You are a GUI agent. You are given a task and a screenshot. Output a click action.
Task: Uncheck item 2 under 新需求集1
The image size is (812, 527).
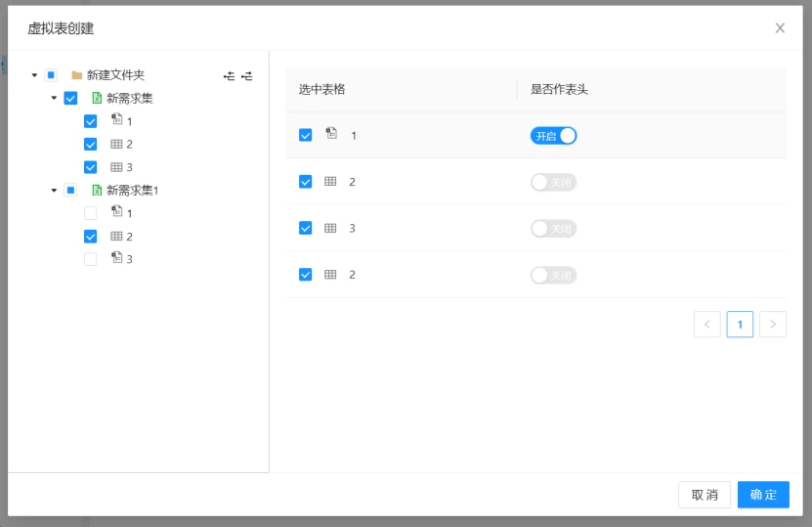90,237
